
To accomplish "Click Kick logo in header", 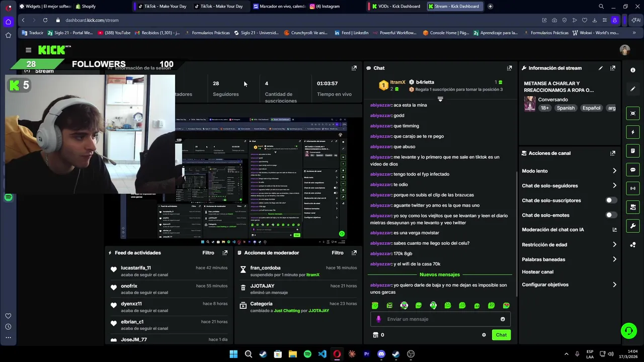I will pyautogui.click(x=54, y=50).
